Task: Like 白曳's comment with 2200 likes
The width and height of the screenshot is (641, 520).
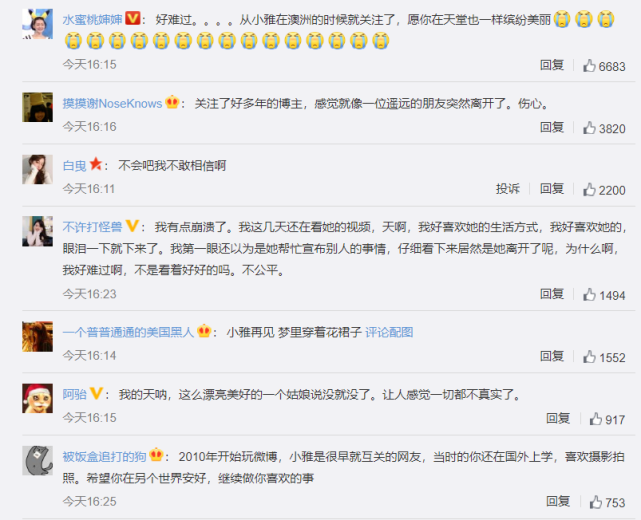Action: point(589,189)
